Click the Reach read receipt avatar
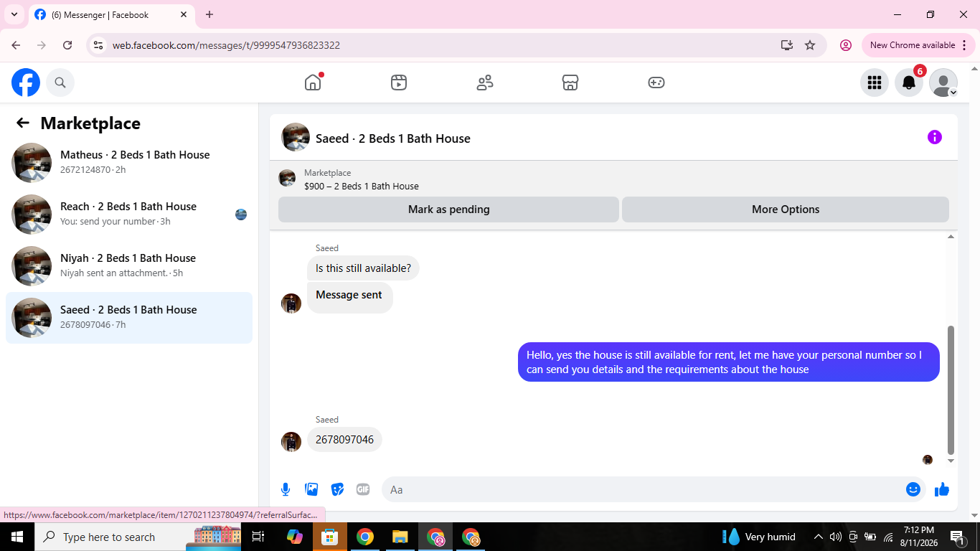 pyautogui.click(x=241, y=215)
